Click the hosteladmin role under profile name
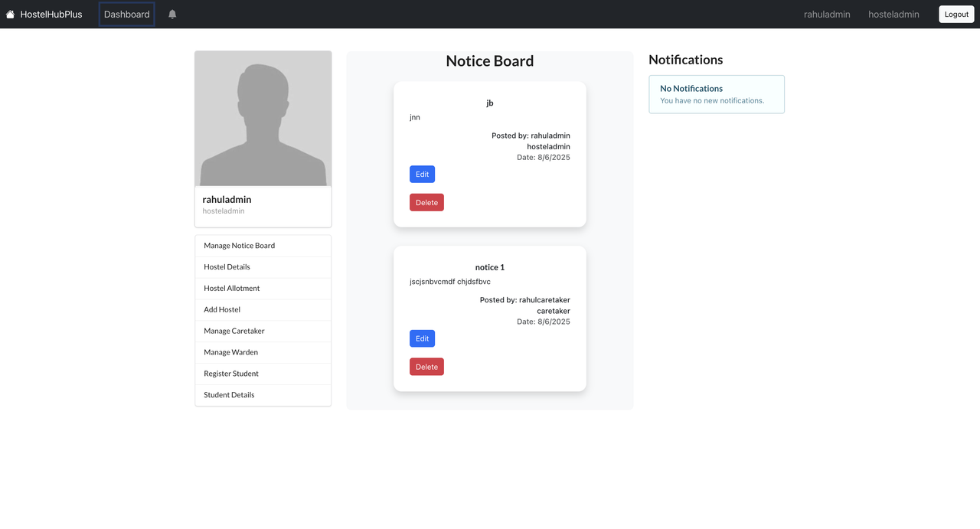 [x=224, y=211]
